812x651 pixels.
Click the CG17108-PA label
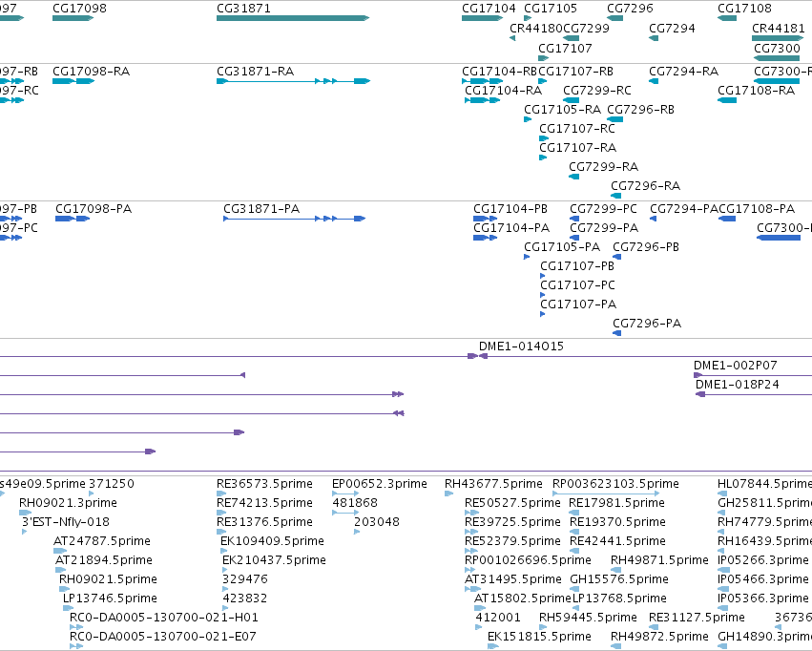click(757, 209)
